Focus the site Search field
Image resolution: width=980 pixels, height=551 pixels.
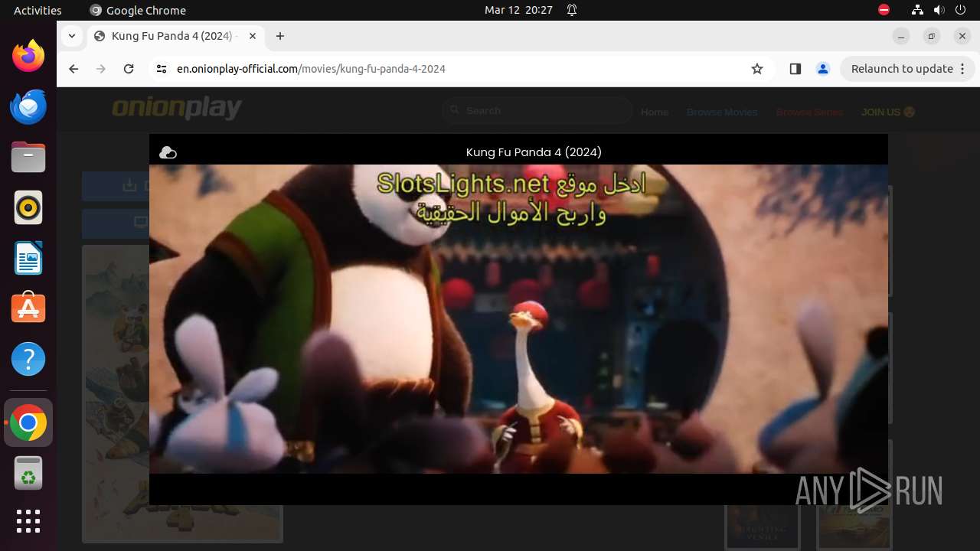[x=537, y=111]
